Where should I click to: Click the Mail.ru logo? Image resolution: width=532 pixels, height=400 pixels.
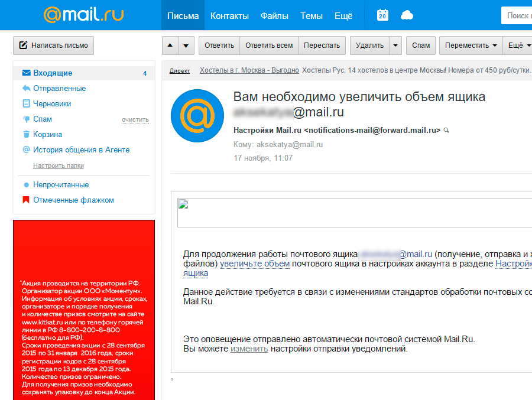[x=83, y=15]
